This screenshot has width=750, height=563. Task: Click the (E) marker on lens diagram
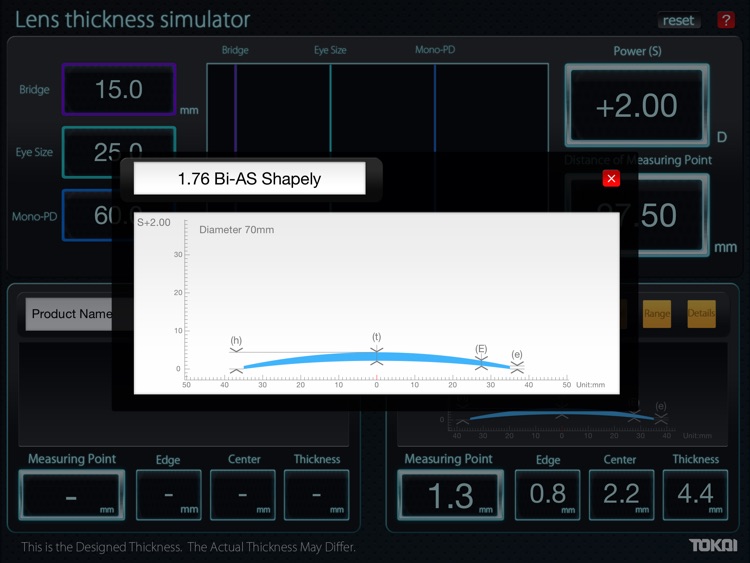pos(481,349)
